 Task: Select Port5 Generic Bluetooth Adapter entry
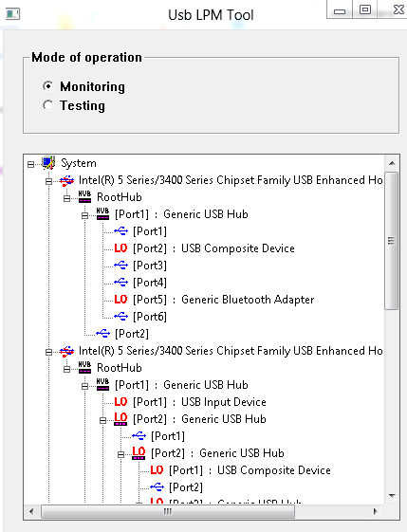click(x=223, y=300)
